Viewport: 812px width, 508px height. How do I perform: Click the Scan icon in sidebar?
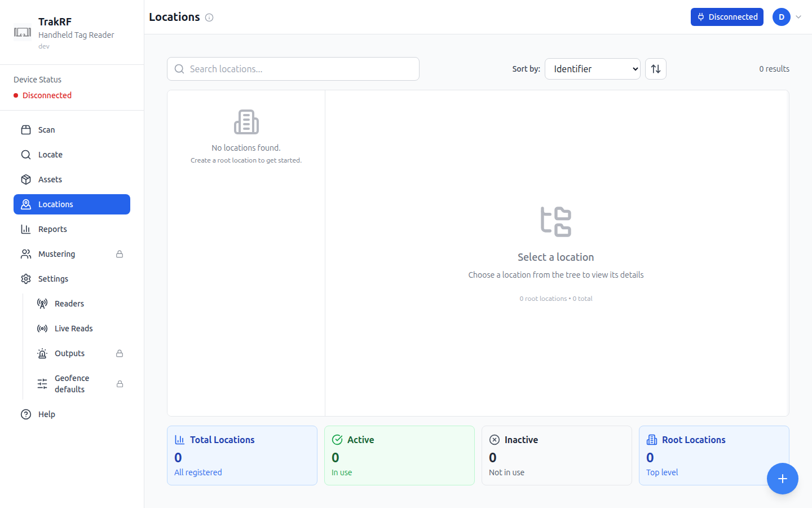tap(26, 130)
